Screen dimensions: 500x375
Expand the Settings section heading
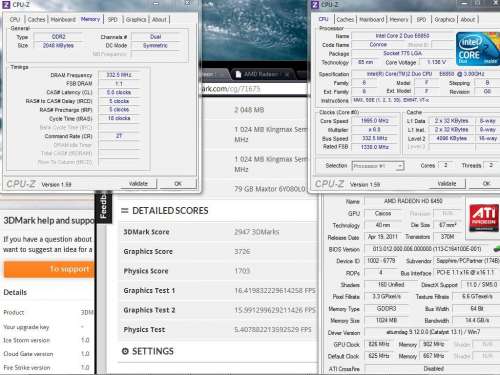(x=153, y=351)
